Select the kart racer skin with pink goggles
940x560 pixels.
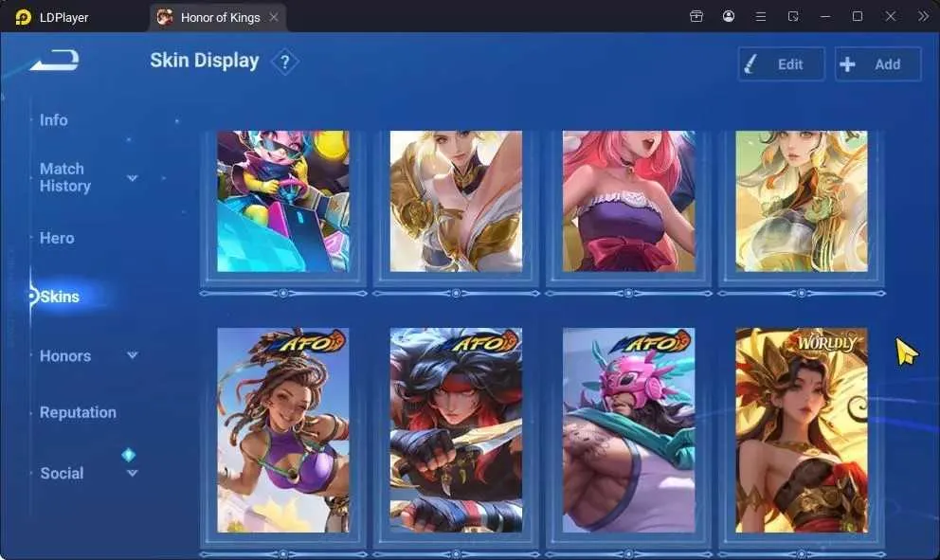click(283, 202)
